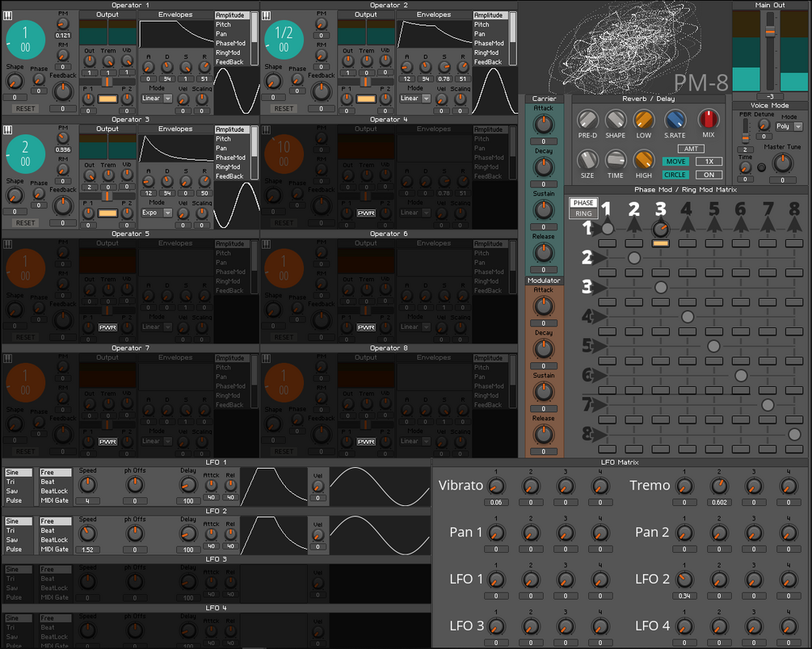812x649 pixels.
Task: Click the Operator 4 keyboard icon
Action: pos(266,130)
